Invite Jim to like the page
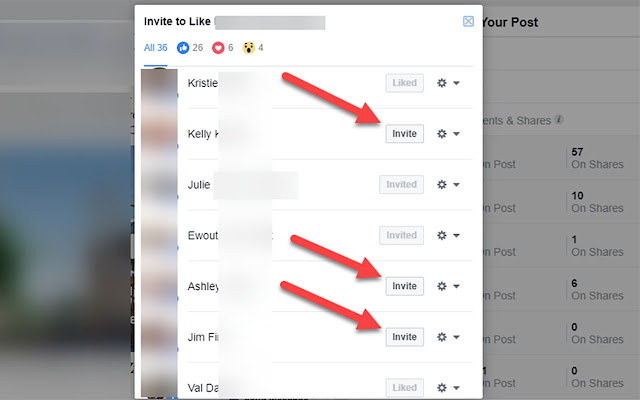This screenshot has height=400, width=640. click(x=404, y=337)
